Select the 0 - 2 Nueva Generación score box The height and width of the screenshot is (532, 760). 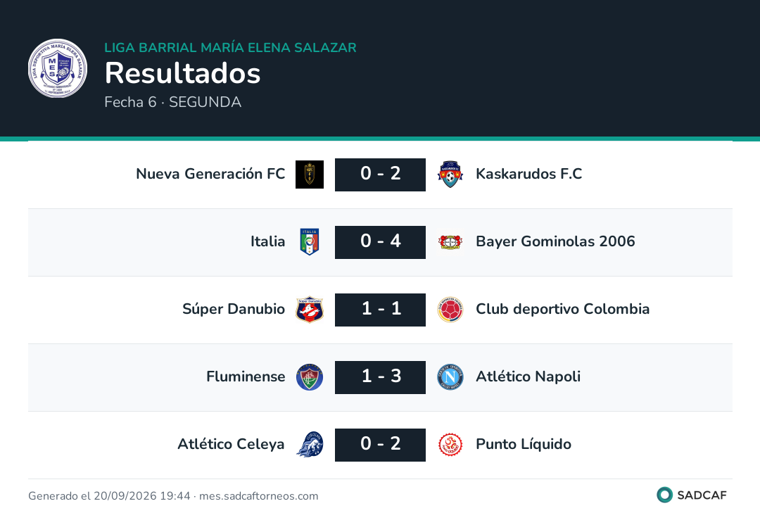click(x=380, y=175)
